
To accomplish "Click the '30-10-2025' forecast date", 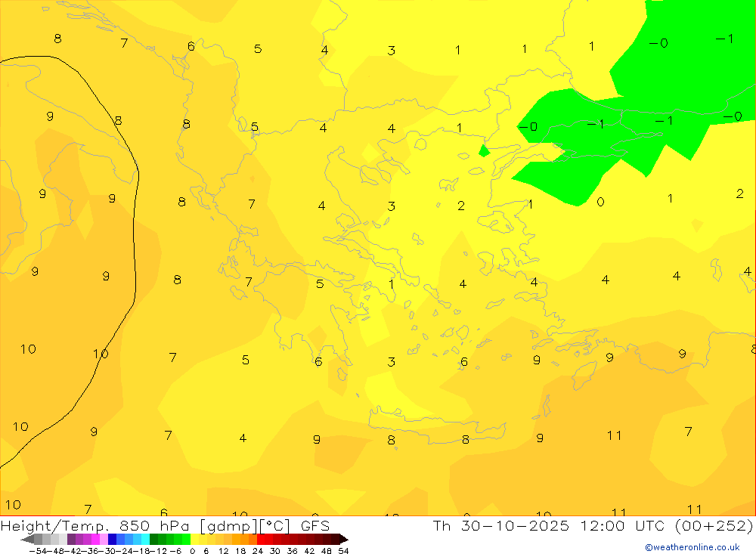I will (515, 525).
